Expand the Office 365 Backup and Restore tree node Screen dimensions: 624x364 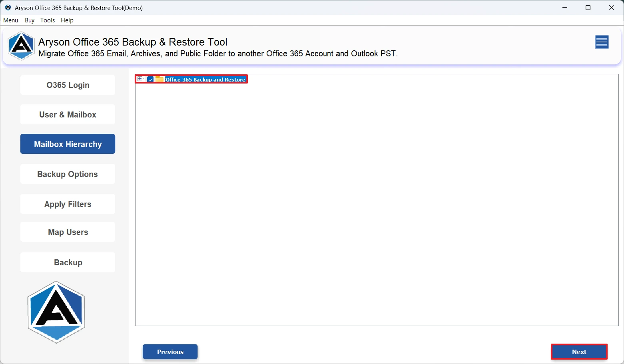click(x=140, y=79)
